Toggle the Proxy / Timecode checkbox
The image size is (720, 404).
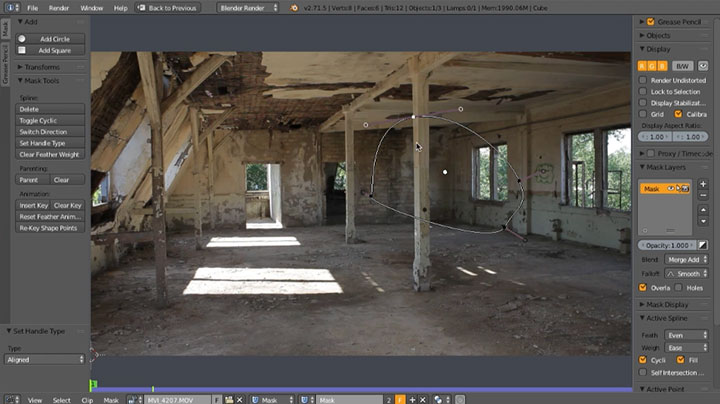point(651,153)
